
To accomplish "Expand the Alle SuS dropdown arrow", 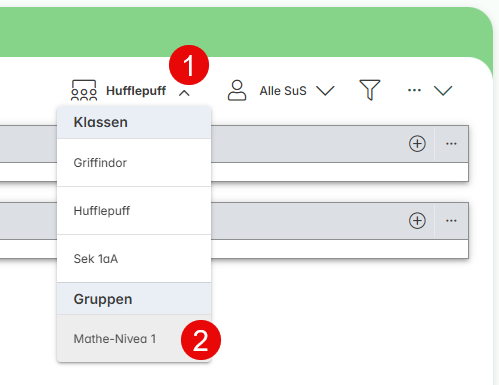I will point(325,91).
